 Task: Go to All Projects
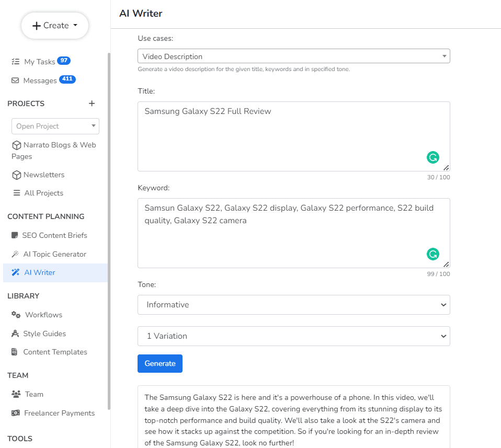pyautogui.click(x=44, y=193)
